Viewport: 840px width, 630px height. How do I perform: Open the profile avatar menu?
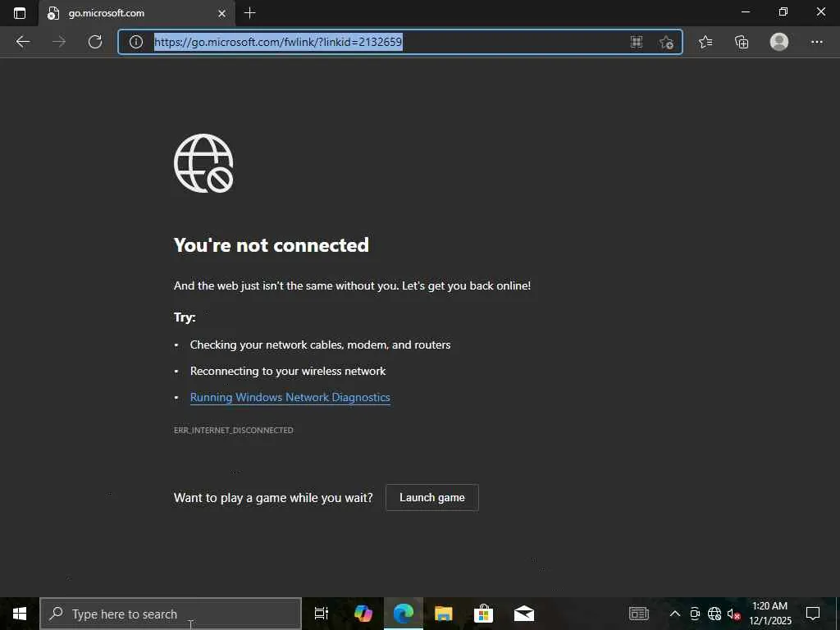(x=779, y=42)
